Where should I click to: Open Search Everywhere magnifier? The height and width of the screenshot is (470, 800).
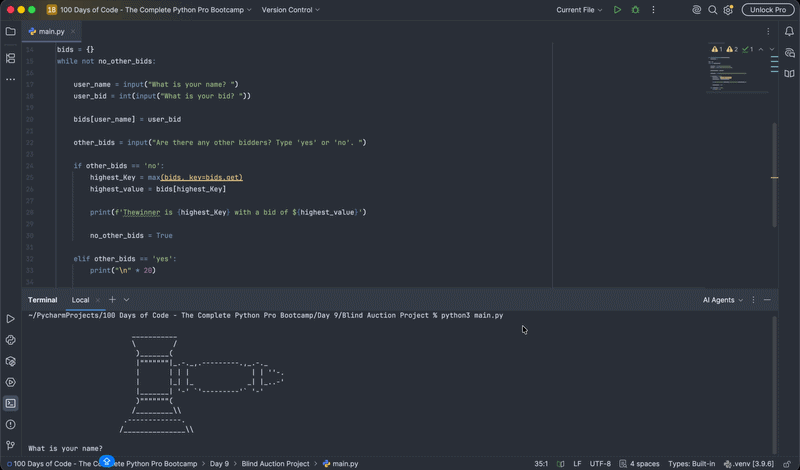click(712, 10)
